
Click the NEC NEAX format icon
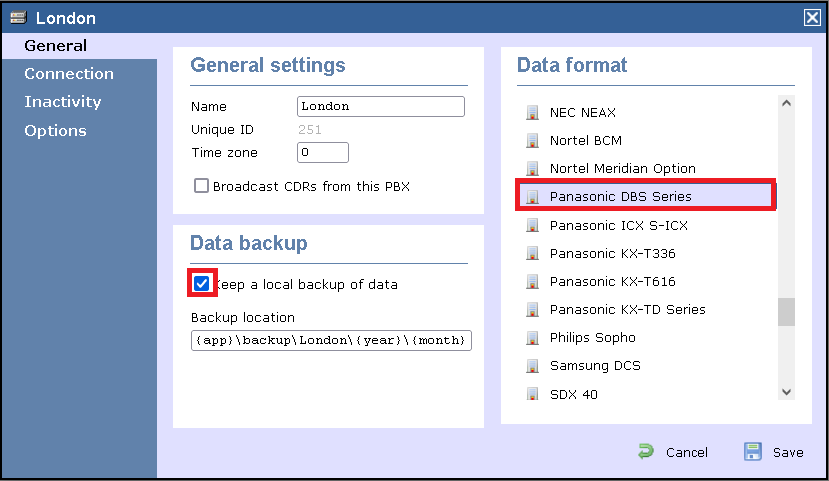tap(533, 113)
